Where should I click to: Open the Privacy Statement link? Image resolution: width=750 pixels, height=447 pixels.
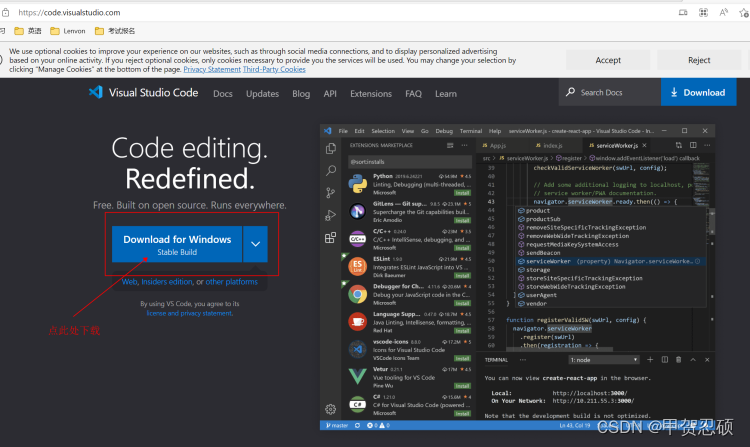212,69
